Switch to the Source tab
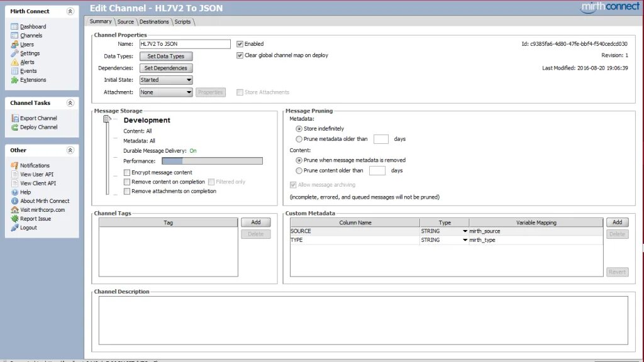This screenshot has height=362, width=644. (x=125, y=22)
